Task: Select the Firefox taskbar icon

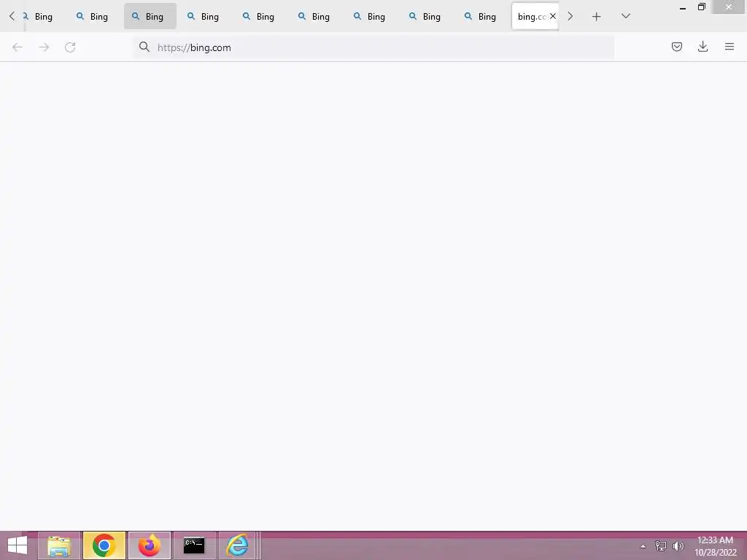Action: 149,545
